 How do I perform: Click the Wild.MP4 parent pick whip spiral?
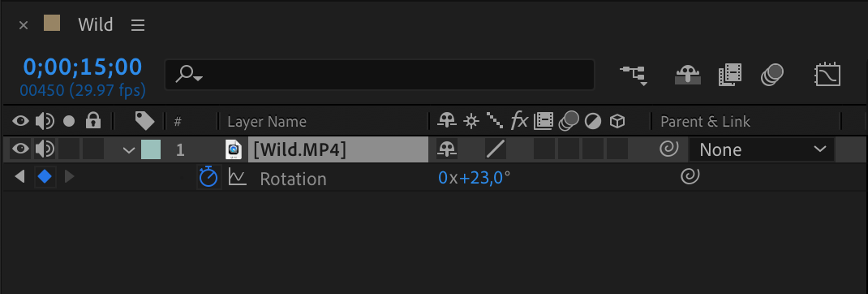[668, 149]
